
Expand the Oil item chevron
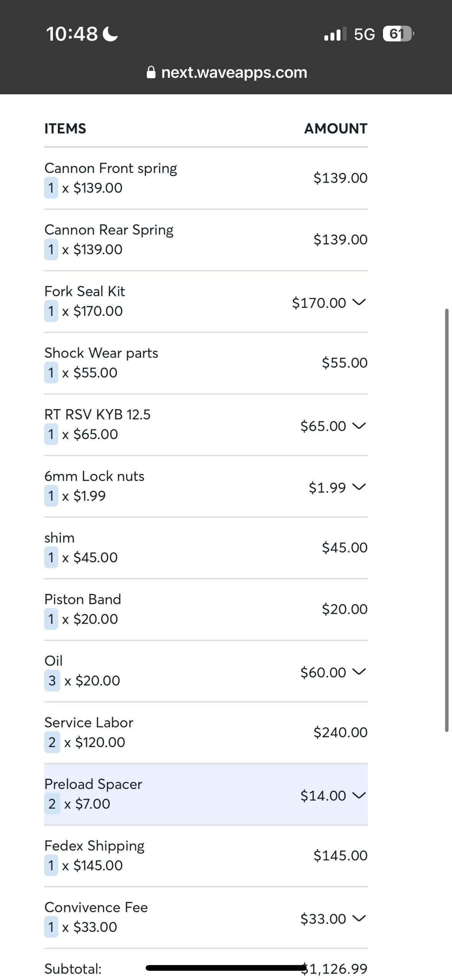click(359, 672)
